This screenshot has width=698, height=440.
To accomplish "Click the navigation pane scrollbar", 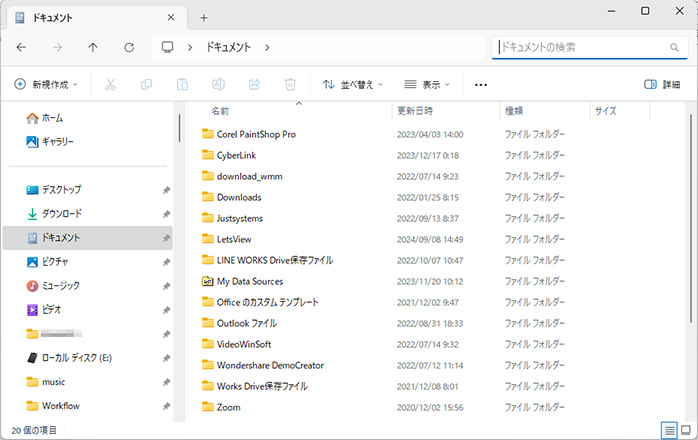I will [x=179, y=128].
